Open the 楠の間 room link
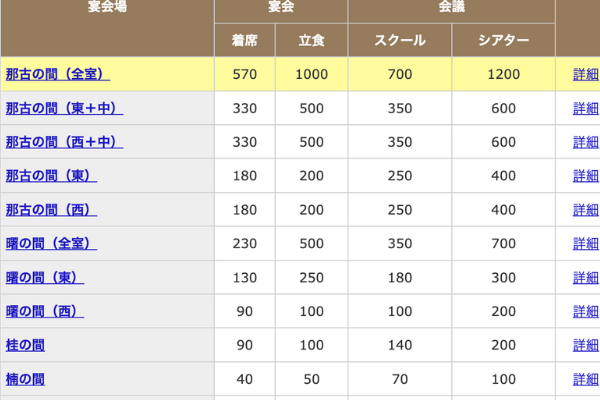 [x=25, y=379]
